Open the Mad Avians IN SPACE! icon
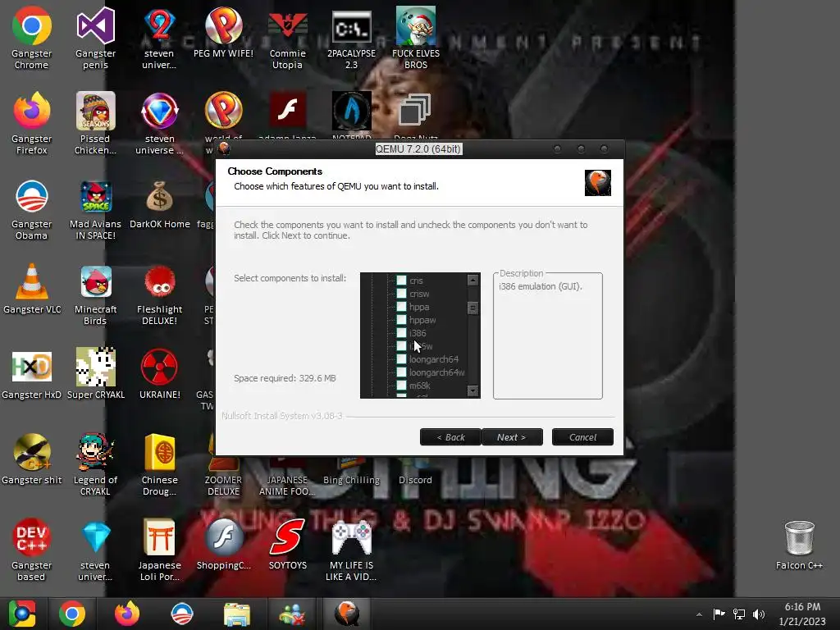The height and width of the screenshot is (630, 840). (x=95, y=209)
